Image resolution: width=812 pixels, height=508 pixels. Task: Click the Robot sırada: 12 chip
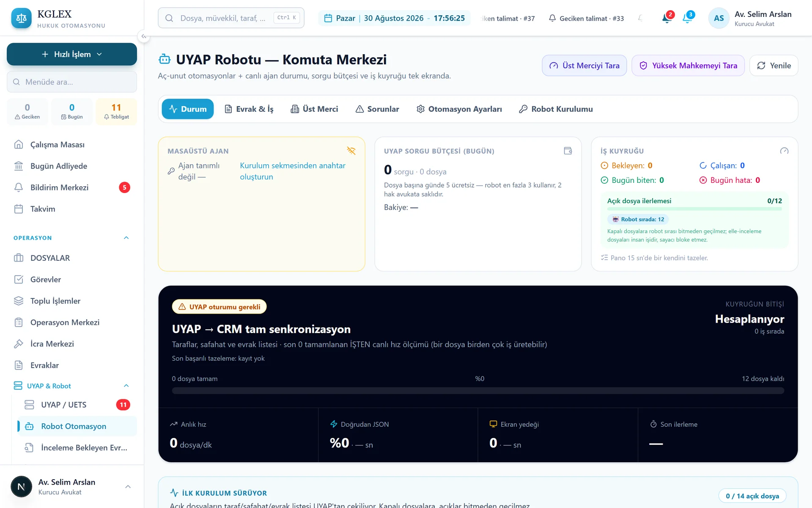[638, 219]
